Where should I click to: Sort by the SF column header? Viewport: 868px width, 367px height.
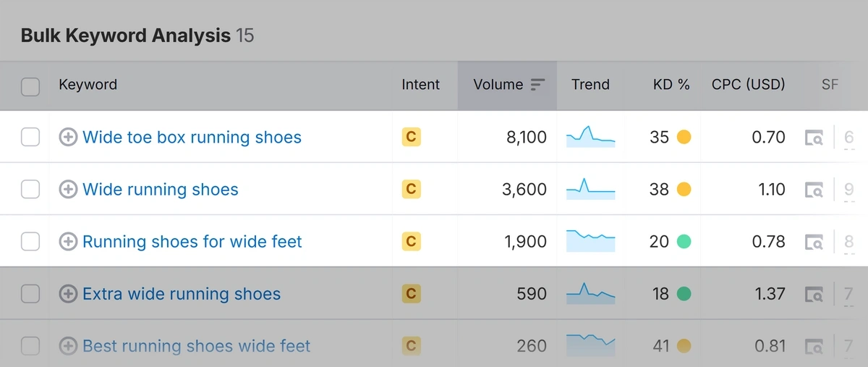tap(830, 85)
